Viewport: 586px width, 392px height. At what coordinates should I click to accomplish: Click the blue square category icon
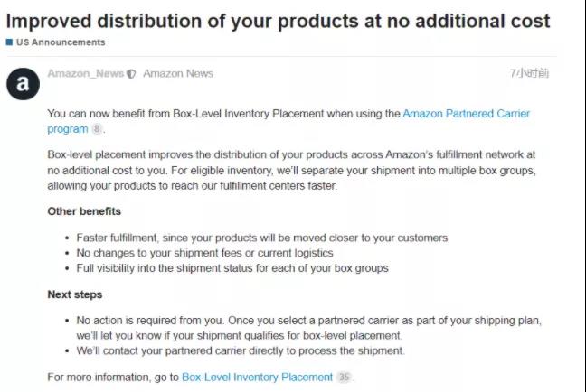pos(9,42)
